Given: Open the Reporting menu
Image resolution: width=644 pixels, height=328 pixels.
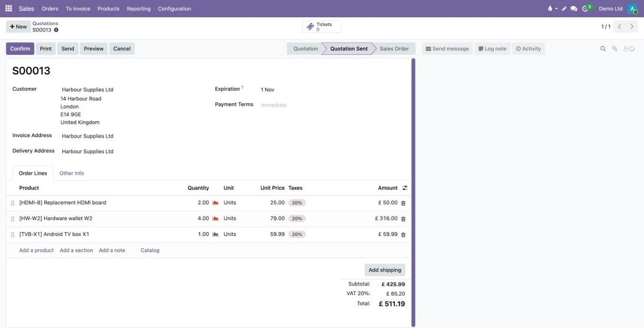Looking at the screenshot, I should pyautogui.click(x=138, y=9).
